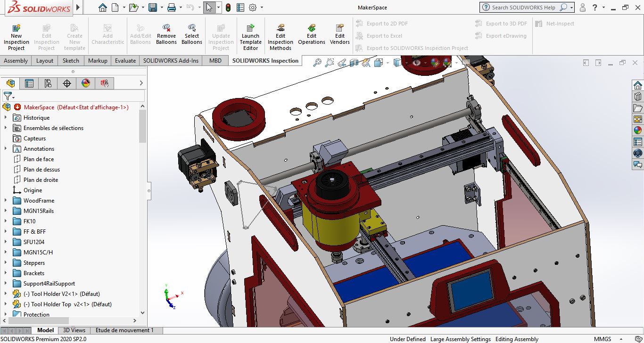Open the PropertyManager panel tab
This screenshot has width=644, height=343.
(29, 83)
